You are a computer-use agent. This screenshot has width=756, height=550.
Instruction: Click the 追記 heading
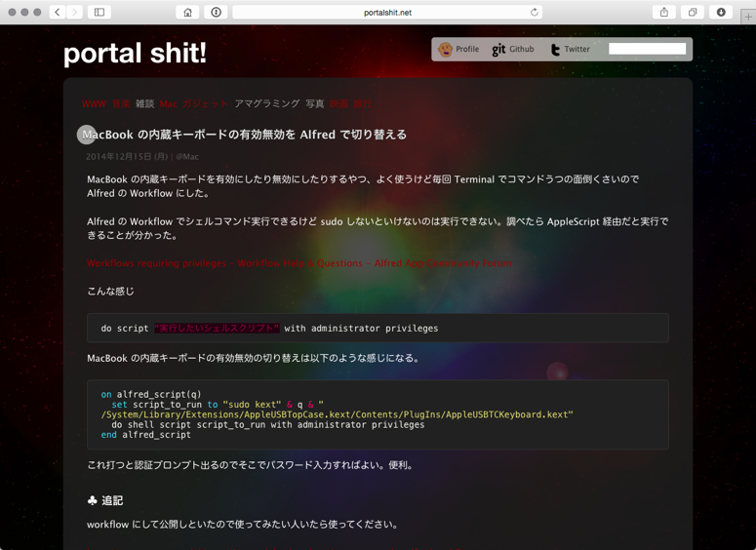tap(105, 501)
